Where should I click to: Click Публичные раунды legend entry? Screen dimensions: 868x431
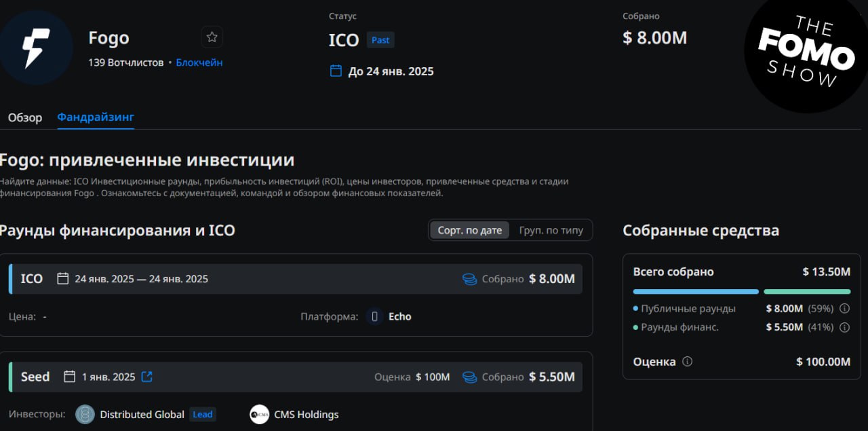[684, 308]
